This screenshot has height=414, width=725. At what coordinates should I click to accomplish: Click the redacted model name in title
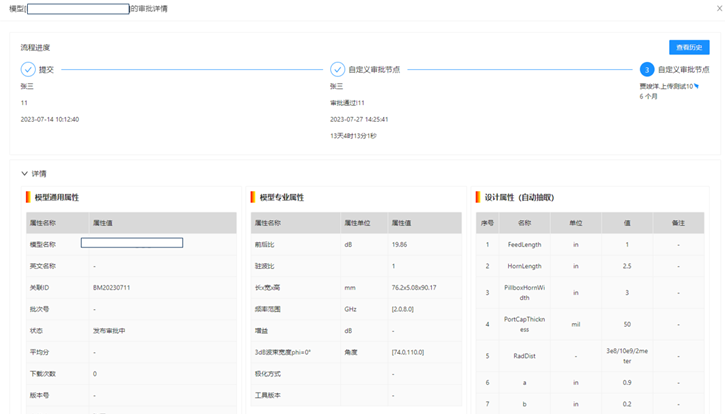(78, 8)
